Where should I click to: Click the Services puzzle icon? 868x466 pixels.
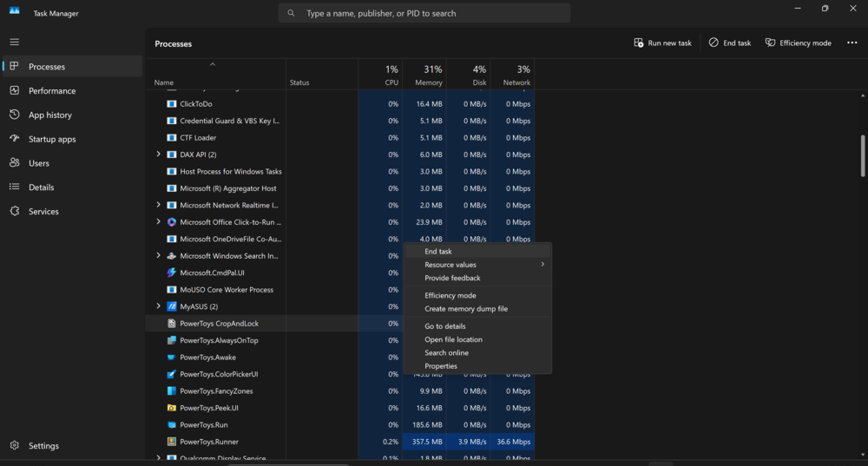tap(15, 211)
